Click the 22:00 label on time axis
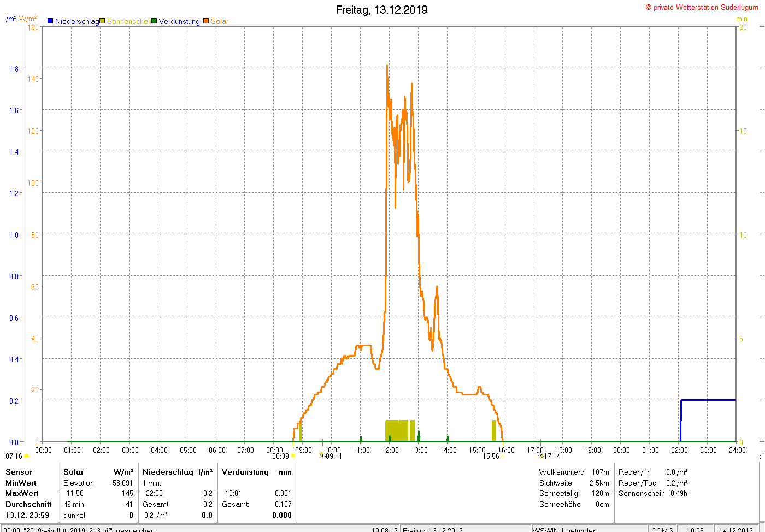 point(679,450)
